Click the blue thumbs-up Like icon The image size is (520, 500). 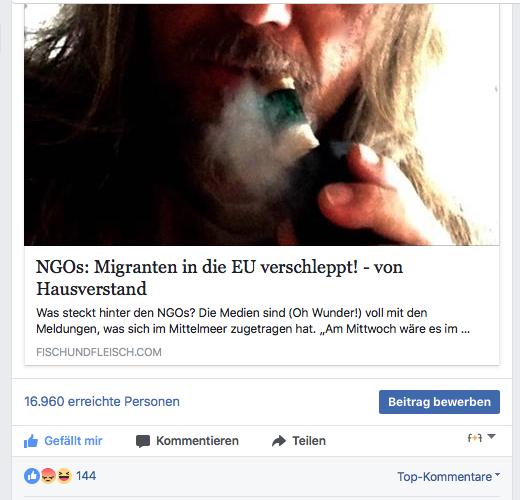point(31,441)
